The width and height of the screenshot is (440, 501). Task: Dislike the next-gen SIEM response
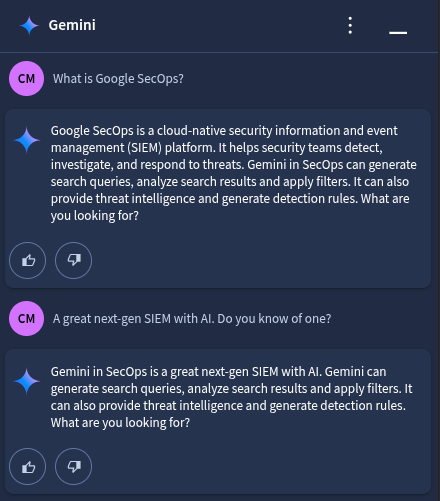[73, 467]
